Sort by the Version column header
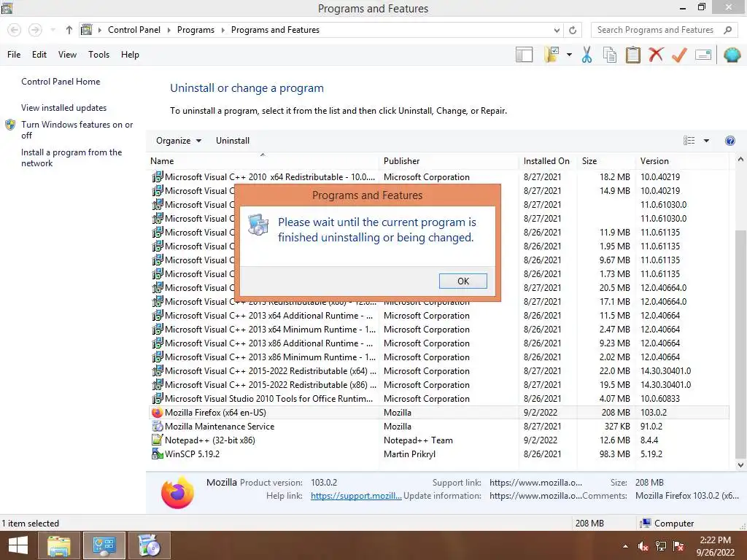The width and height of the screenshot is (747, 560). click(682, 161)
